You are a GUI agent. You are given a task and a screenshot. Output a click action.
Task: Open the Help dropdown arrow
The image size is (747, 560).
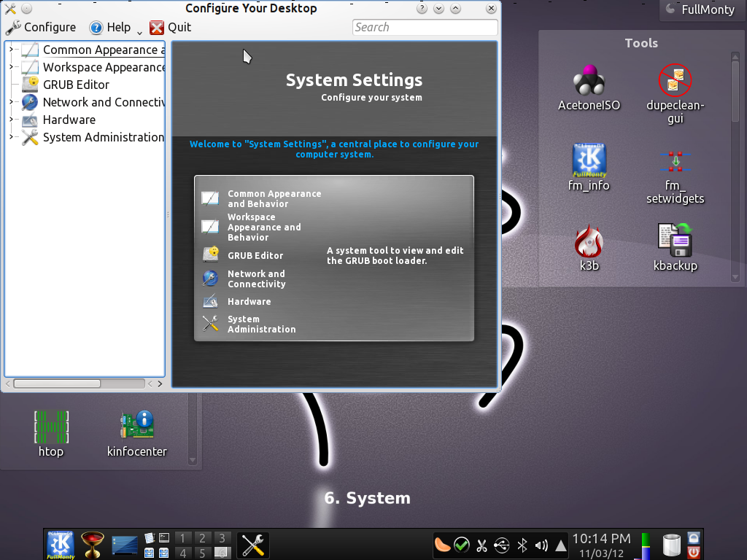[x=139, y=33]
